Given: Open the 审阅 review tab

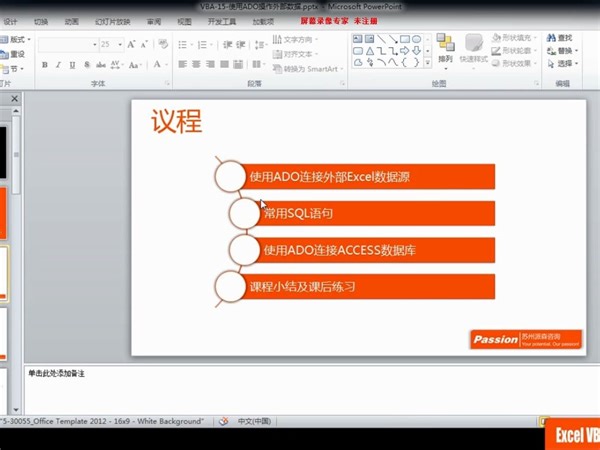Looking at the screenshot, I should pyautogui.click(x=154, y=21).
